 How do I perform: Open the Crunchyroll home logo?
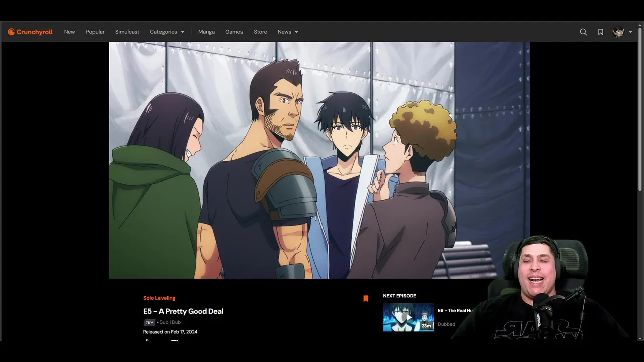tap(30, 32)
